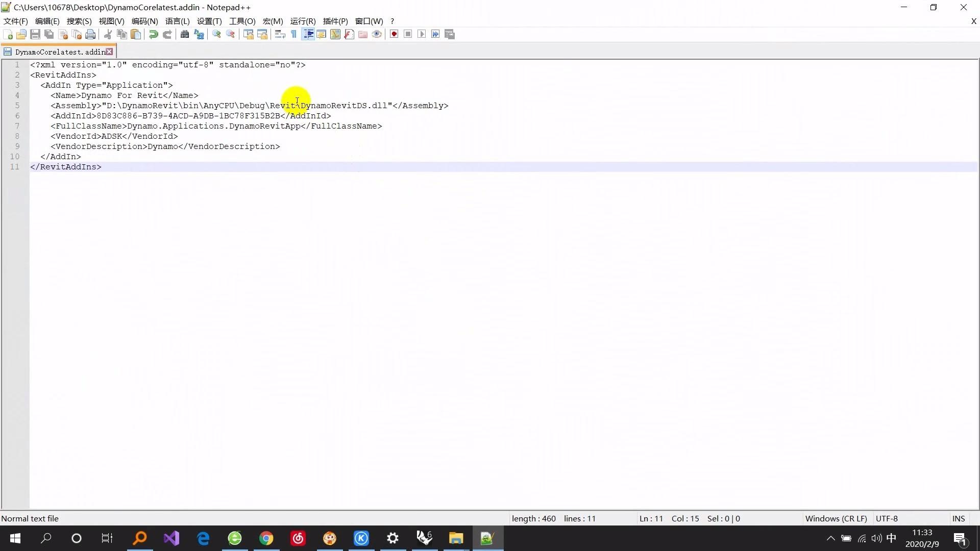Click UTF-8 encoding in status bar
Viewport: 980px width, 551px height.
click(x=887, y=518)
